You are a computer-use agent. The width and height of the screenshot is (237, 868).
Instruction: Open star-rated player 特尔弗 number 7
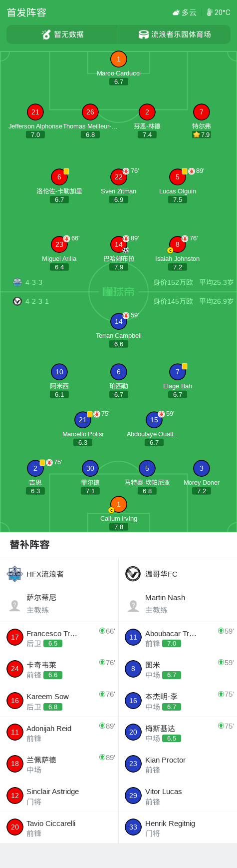(x=202, y=112)
